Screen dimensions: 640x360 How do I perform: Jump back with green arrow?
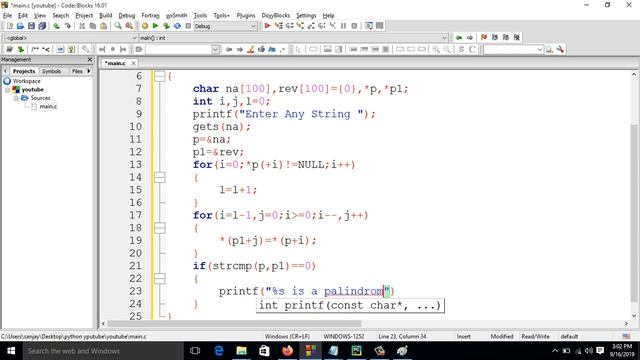[459, 38]
